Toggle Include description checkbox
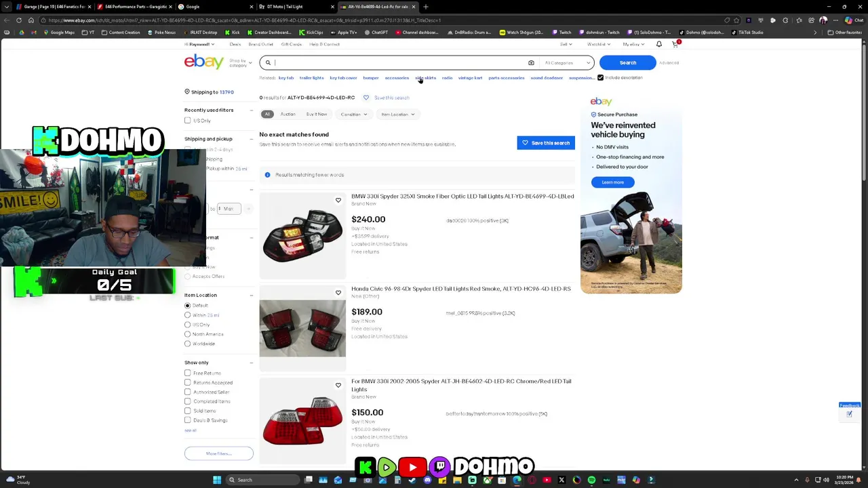Screen dimensions: 868x488 600,78
